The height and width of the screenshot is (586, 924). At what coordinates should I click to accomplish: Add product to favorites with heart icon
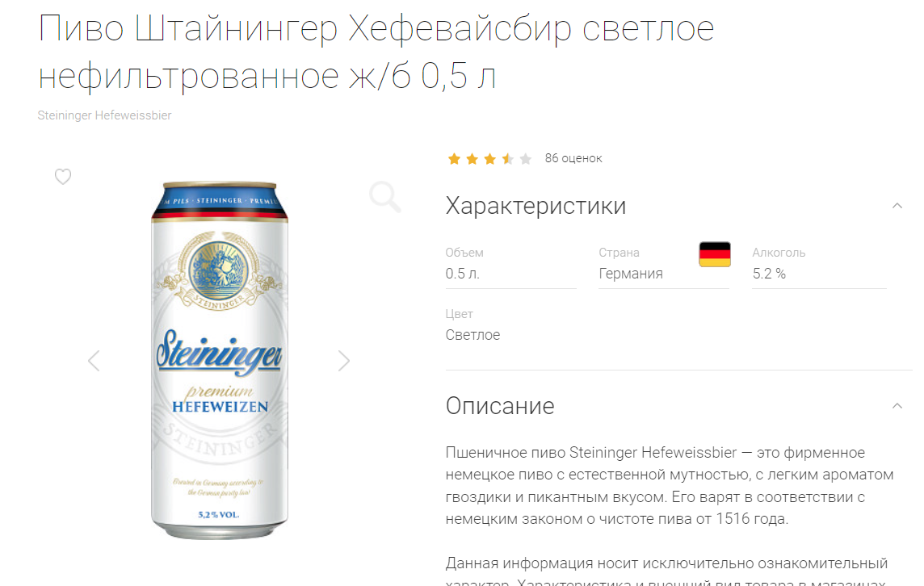(63, 177)
